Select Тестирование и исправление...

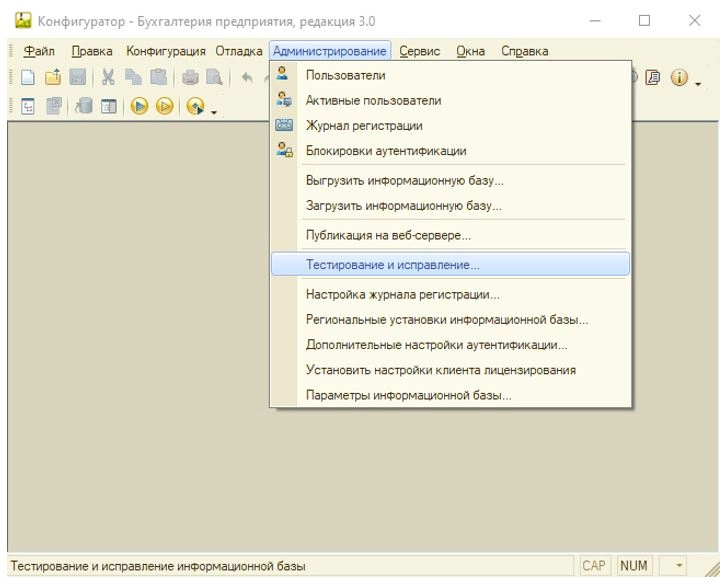[450, 264]
